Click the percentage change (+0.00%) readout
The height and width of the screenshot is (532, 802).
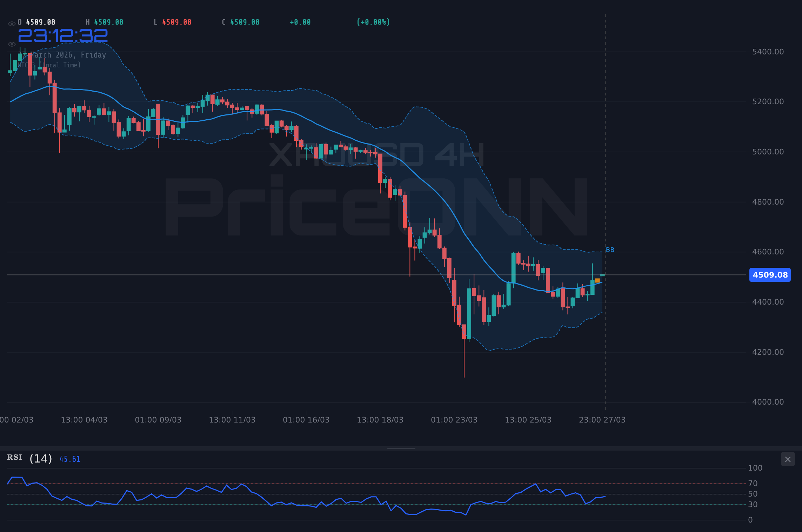373,22
